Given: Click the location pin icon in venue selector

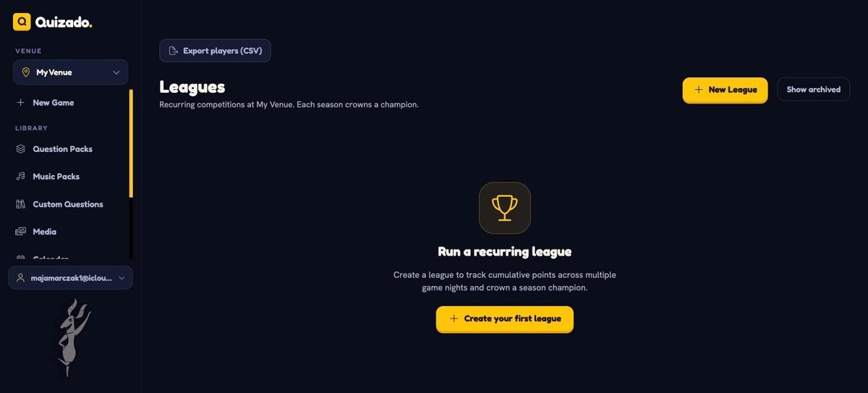Looking at the screenshot, I should [x=26, y=72].
